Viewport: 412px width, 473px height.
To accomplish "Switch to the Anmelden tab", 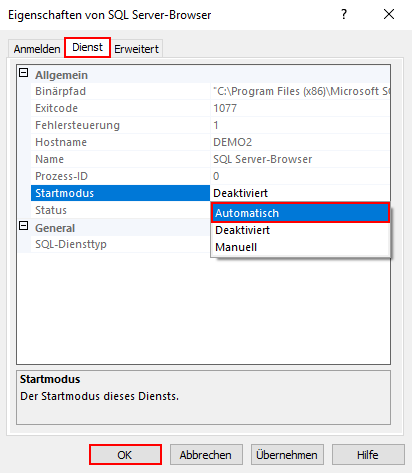I will click(x=37, y=49).
